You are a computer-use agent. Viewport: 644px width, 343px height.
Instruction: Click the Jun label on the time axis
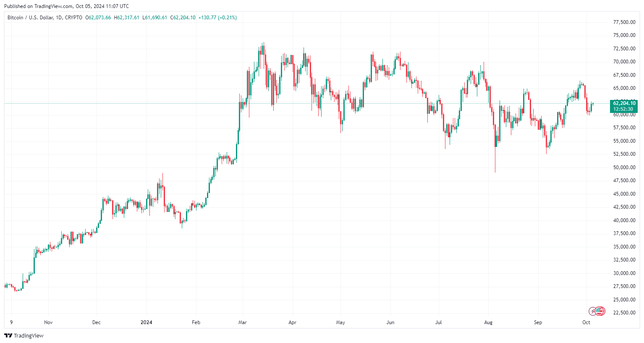point(390,322)
